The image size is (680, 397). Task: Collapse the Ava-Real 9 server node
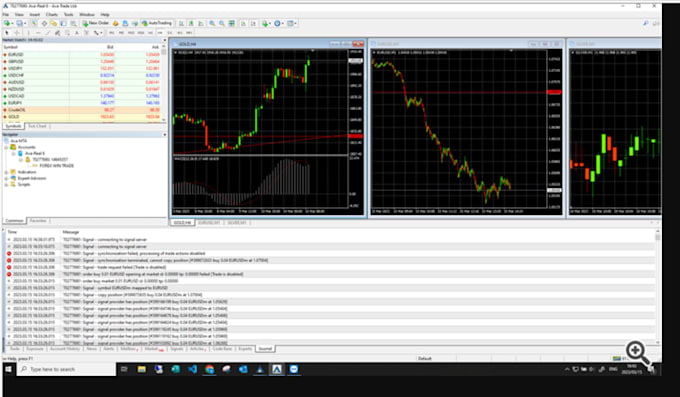tap(13, 154)
